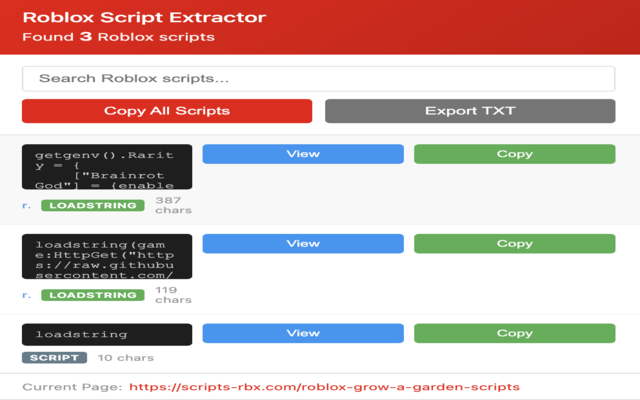Click the 119 chars label
The image size is (640, 400).
pyautogui.click(x=173, y=295)
